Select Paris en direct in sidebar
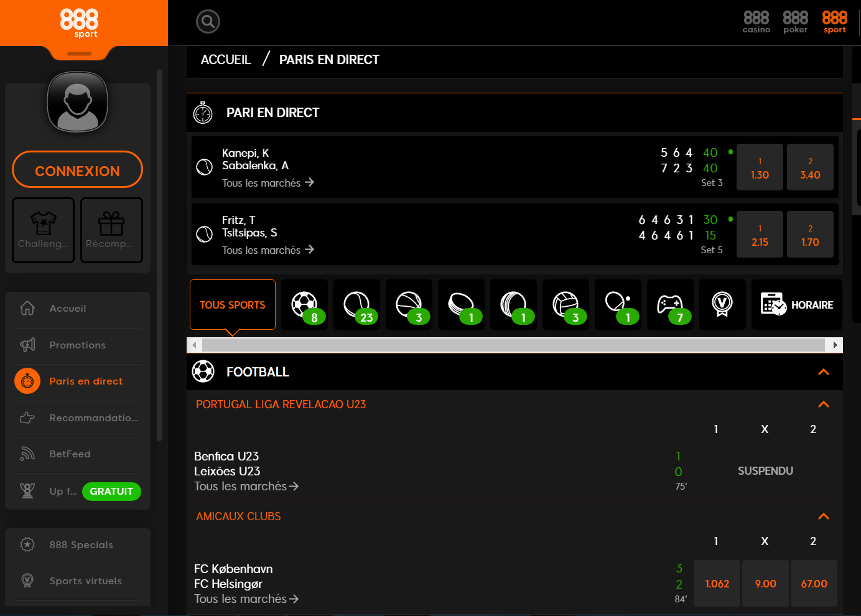This screenshot has width=861, height=616. coord(78,381)
